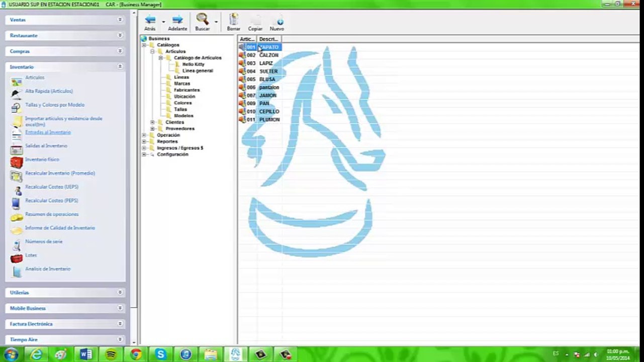Click the Resumen de operaciones icon

tap(16, 217)
